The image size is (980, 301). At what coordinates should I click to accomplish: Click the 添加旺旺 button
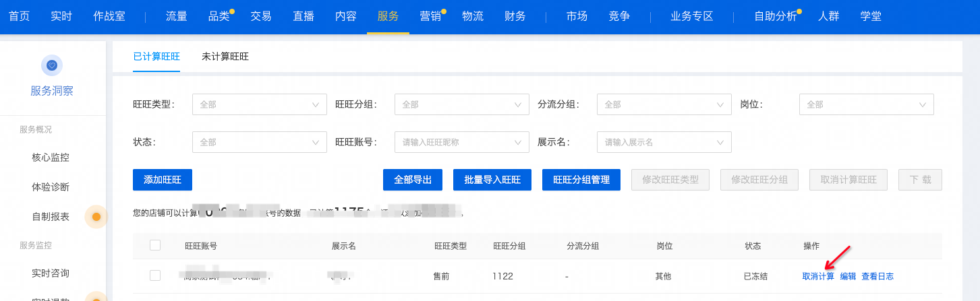click(x=163, y=180)
